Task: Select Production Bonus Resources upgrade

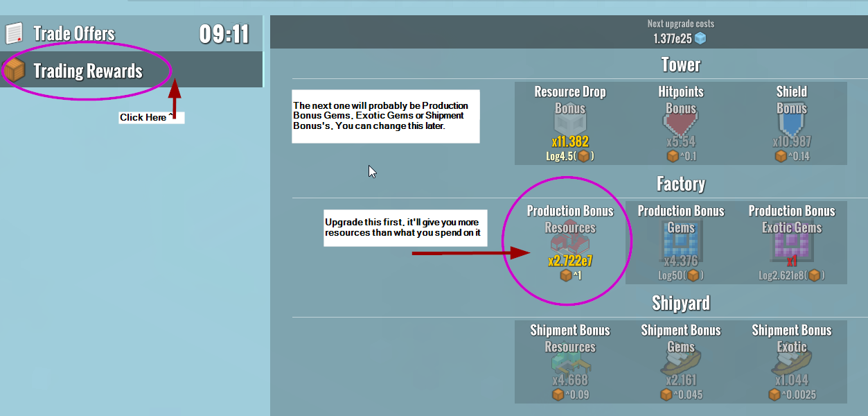Action: click(570, 243)
